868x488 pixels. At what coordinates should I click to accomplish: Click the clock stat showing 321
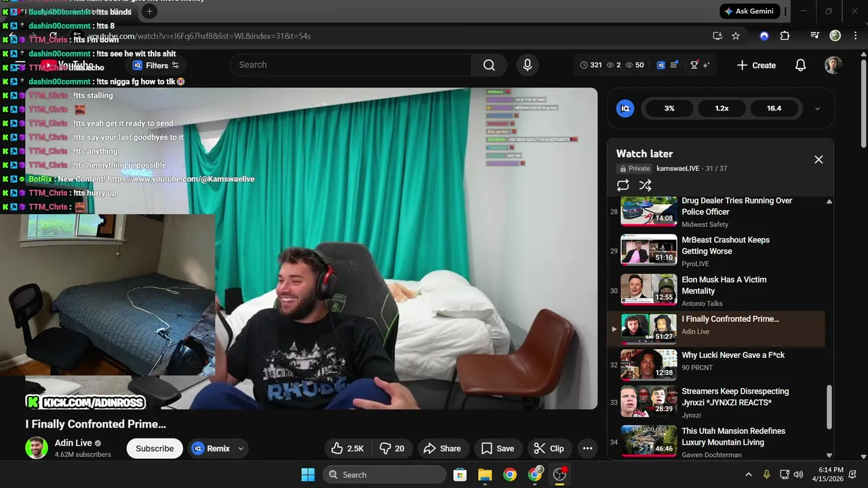(591, 65)
